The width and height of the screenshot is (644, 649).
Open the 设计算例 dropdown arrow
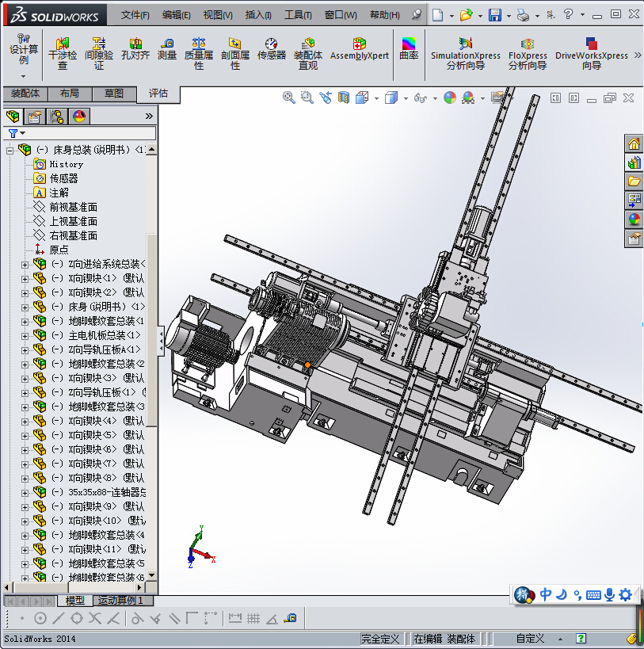click(23, 76)
